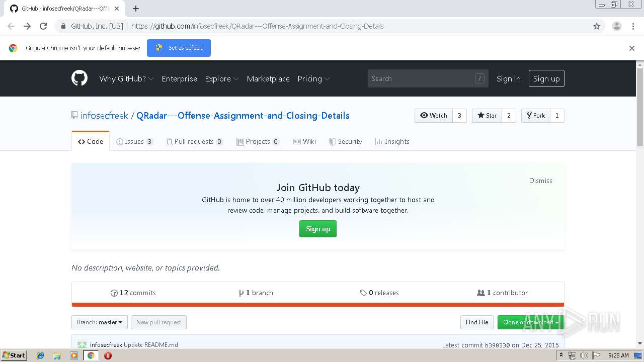Open the Windows Start button
This screenshot has width=644, height=362.
pos(14,355)
